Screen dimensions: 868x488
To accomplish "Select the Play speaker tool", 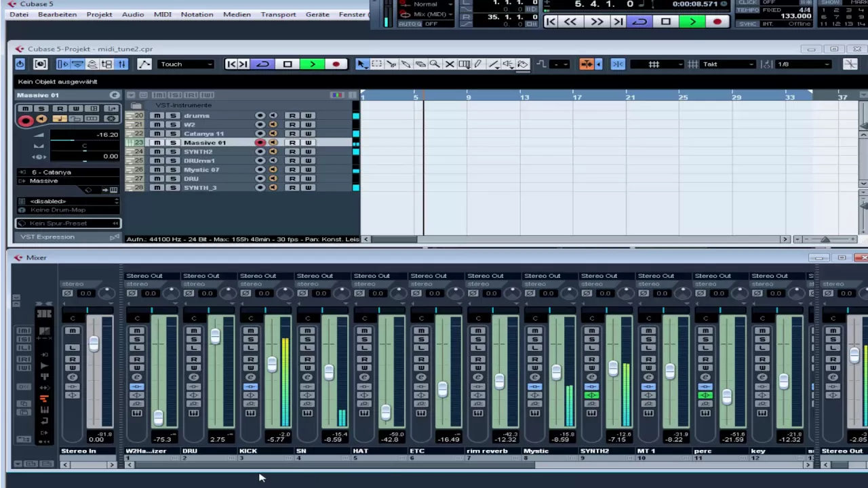I will click(508, 64).
